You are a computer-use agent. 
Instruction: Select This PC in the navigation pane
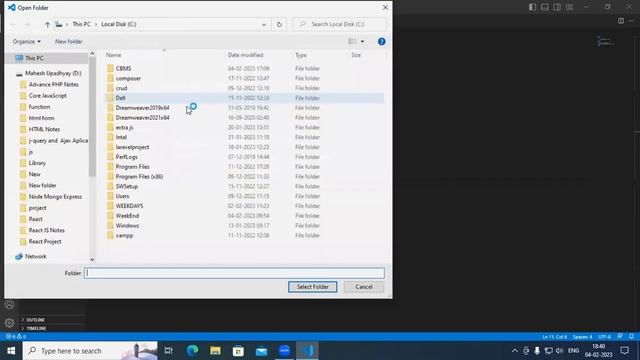(34, 58)
